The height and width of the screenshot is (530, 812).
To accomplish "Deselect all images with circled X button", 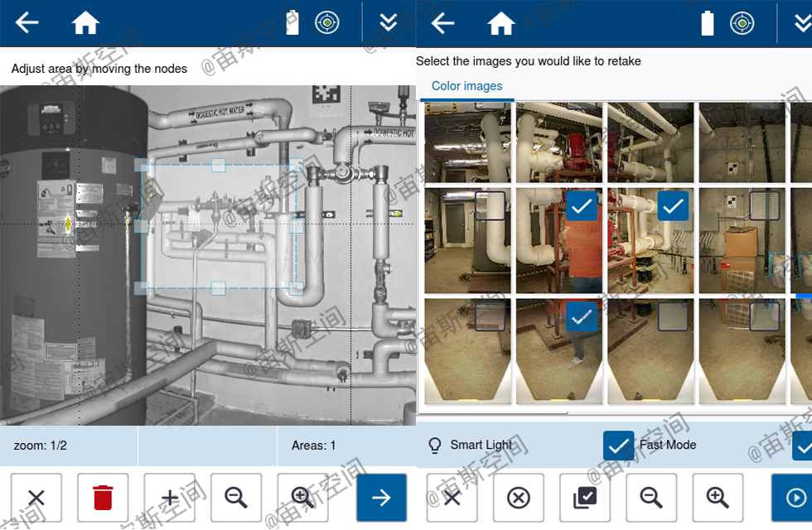I will click(x=519, y=498).
